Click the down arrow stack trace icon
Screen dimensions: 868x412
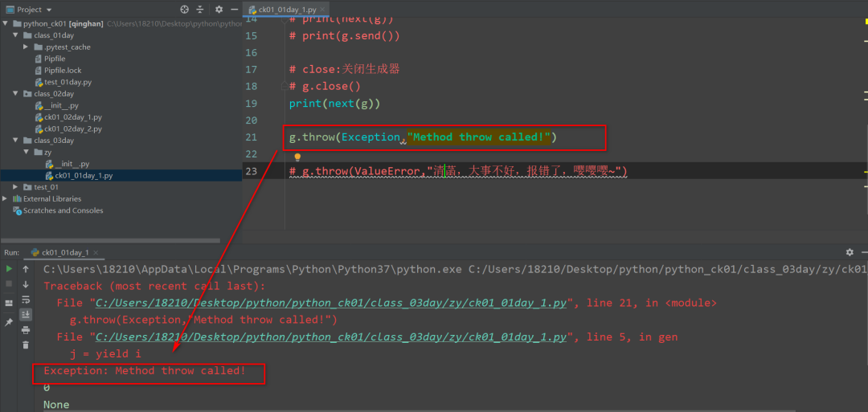point(26,284)
